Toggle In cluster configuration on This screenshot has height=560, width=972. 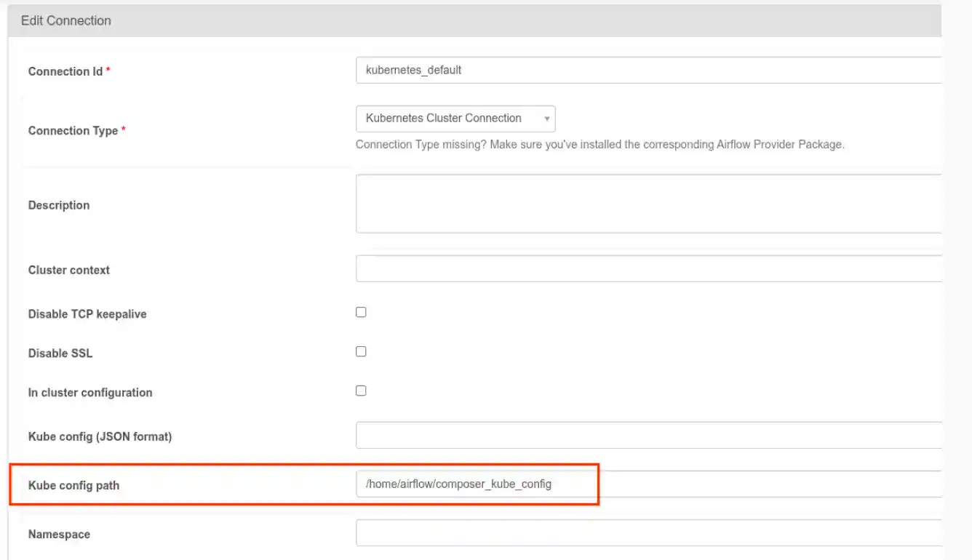[361, 390]
